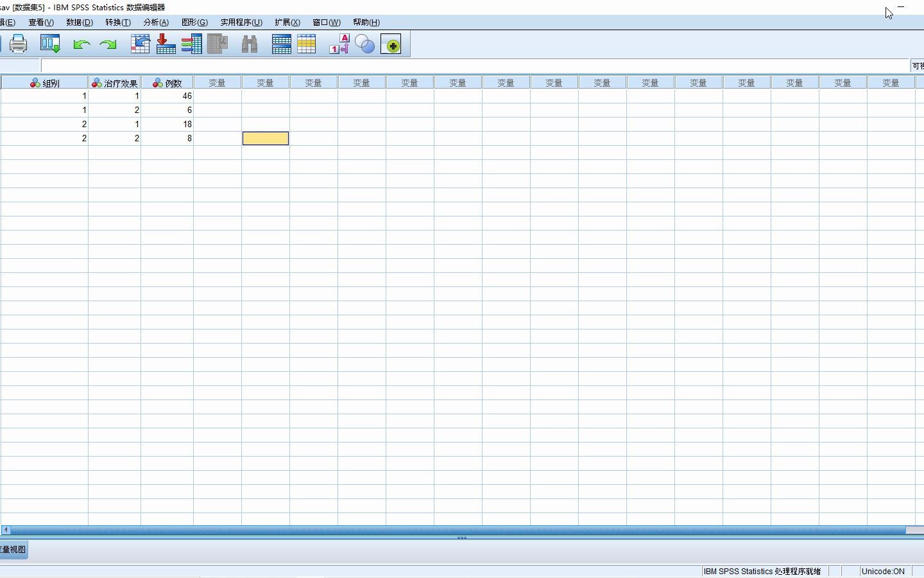
Task: Select the 组别 column header
Action: (44, 83)
